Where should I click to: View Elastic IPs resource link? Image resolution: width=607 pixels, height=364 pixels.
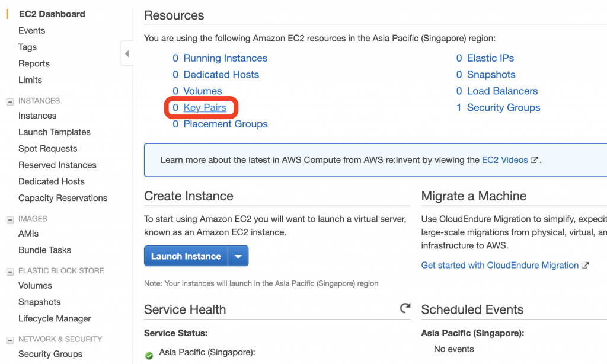click(x=490, y=58)
